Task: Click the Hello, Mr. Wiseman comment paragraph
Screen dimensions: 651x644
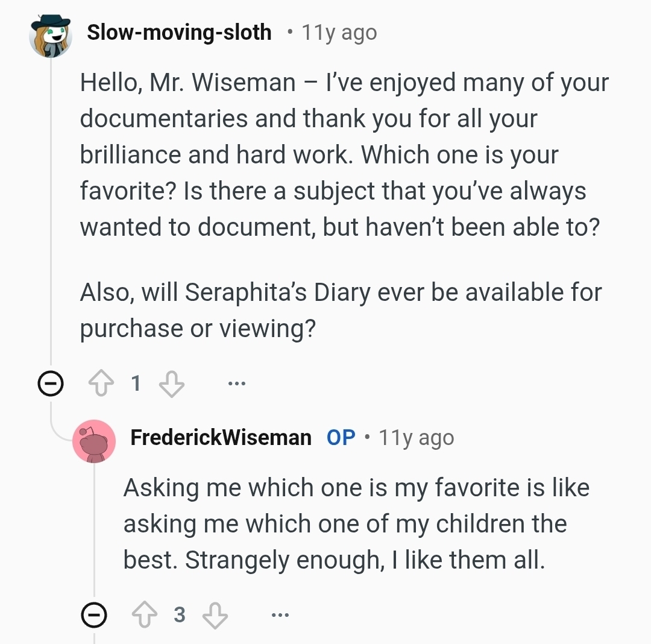Action: pos(344,154)
